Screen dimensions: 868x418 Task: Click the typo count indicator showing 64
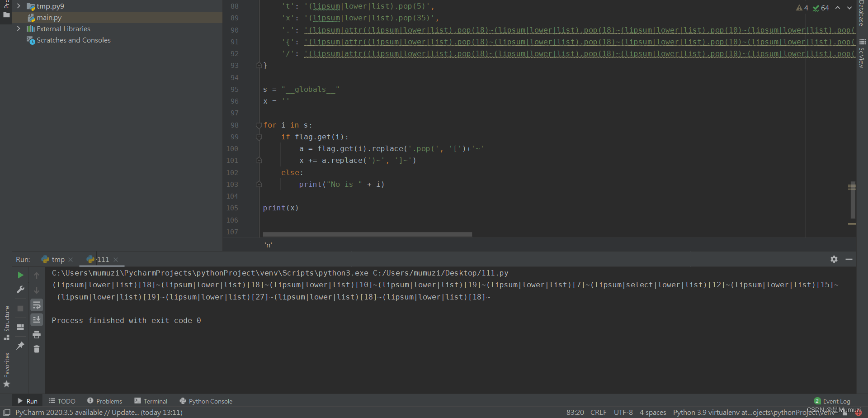click(821, 8)
